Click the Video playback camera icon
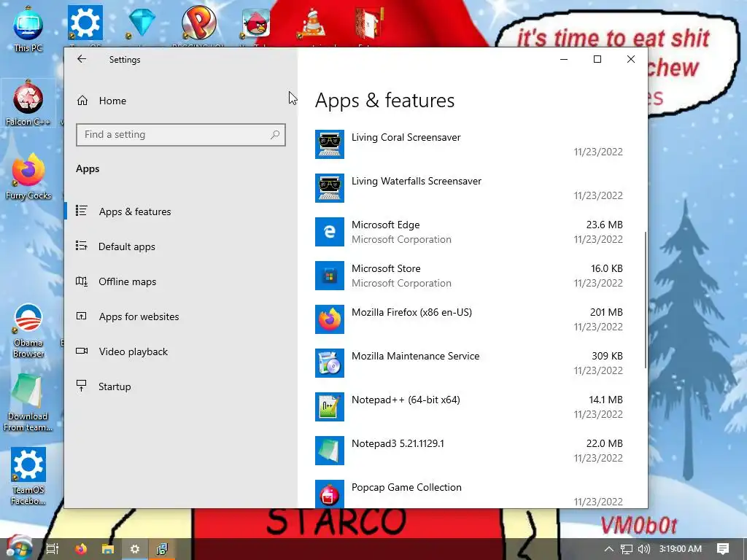 click(x=82, y=351)
